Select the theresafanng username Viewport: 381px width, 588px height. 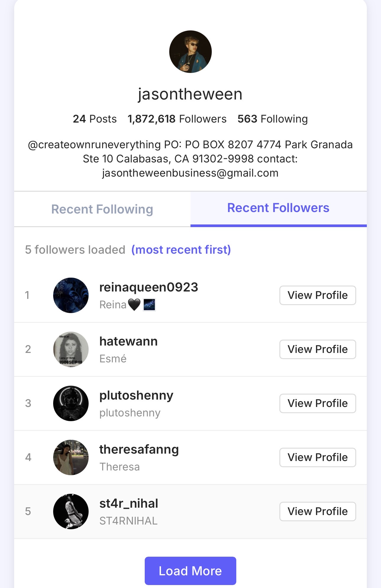pyautogui.click(x=139, y=450)
